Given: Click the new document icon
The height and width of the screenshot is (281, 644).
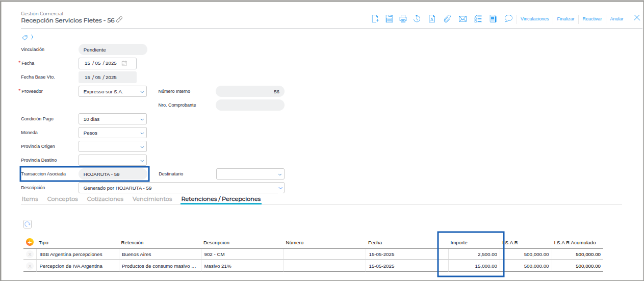Looking at the screenshot, I should 375,19.
